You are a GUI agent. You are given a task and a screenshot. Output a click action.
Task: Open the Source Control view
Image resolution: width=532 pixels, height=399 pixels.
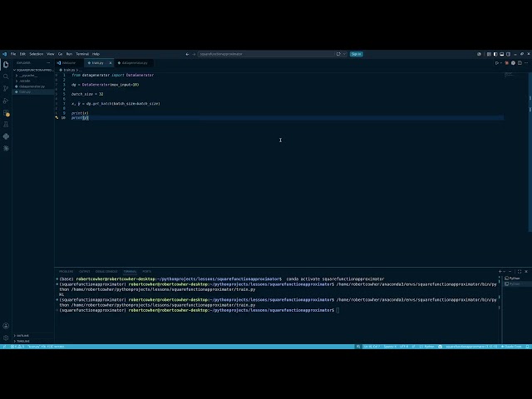pyautogui.click(x=6, y=89)
